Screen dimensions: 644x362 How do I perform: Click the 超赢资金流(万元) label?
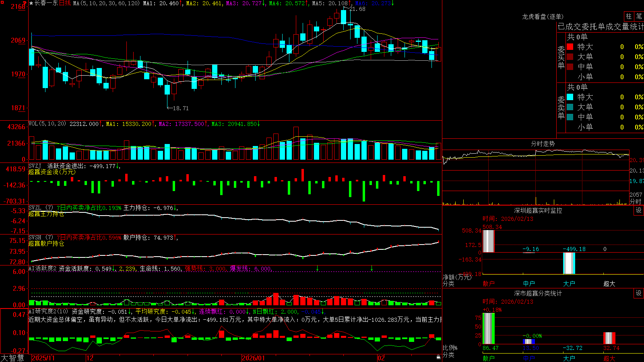52,172
